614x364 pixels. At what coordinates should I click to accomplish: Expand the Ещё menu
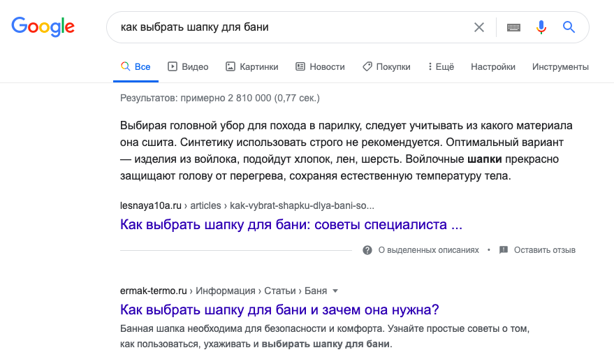pyautogui.click(x=441, y=66)
